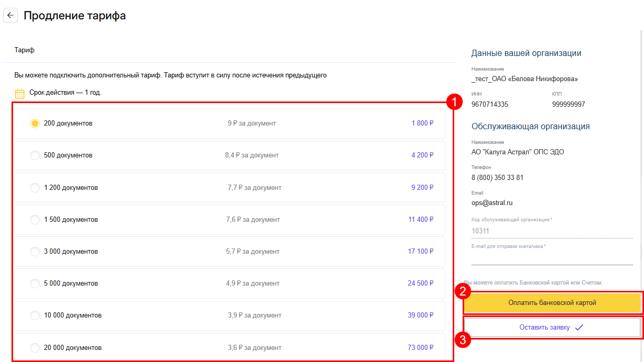644x362 pixels.
Task: Select the 1 500 документов tariff
Action: 35,220
